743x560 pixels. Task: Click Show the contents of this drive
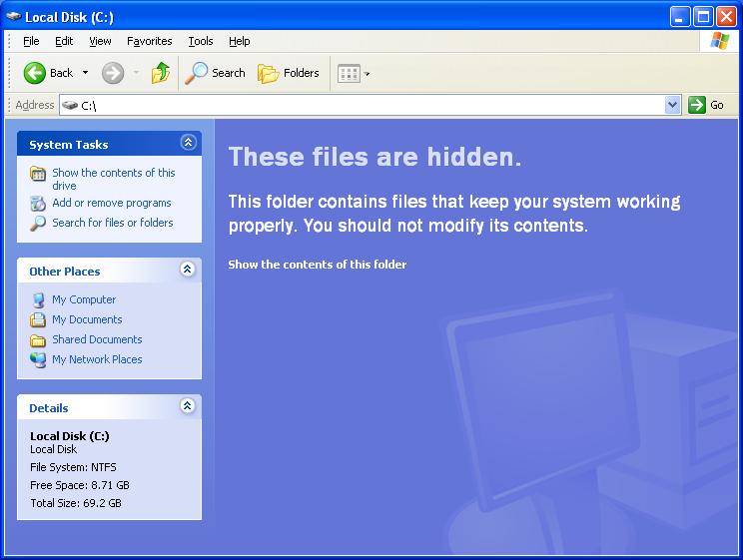(114, 179)
